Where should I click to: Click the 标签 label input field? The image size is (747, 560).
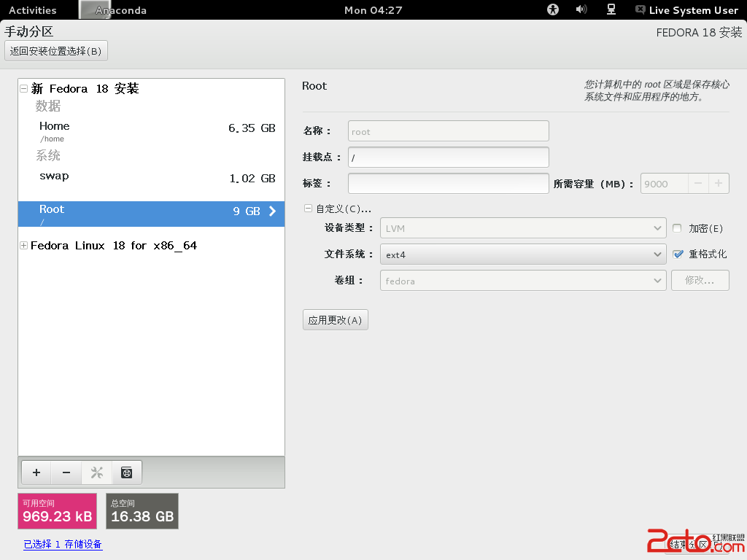[449, 183]
